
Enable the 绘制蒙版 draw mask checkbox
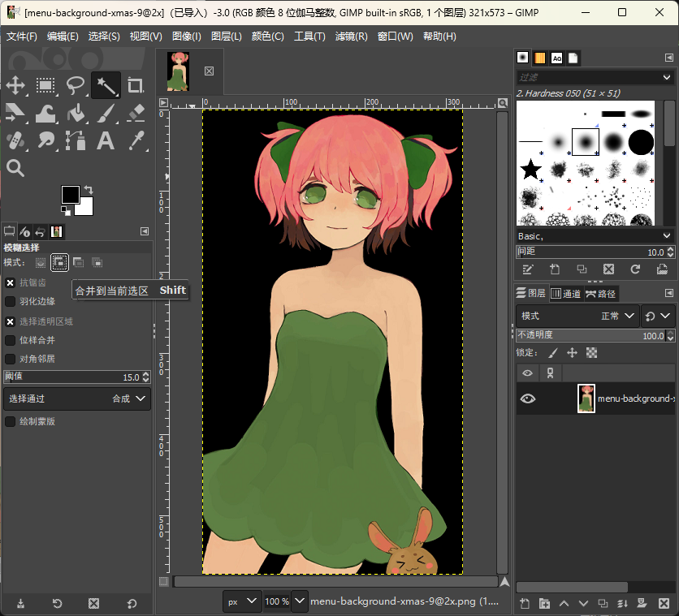click(x=10, y=421)
